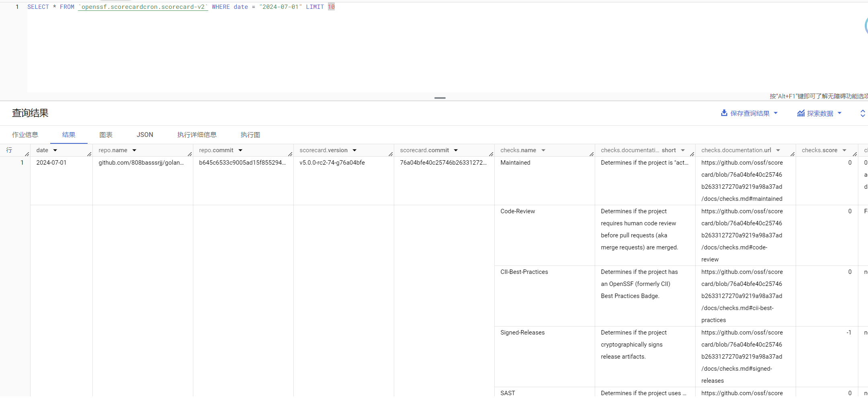
Task: Click the Signed-Releases check name cell
Action: coord(522,333)
